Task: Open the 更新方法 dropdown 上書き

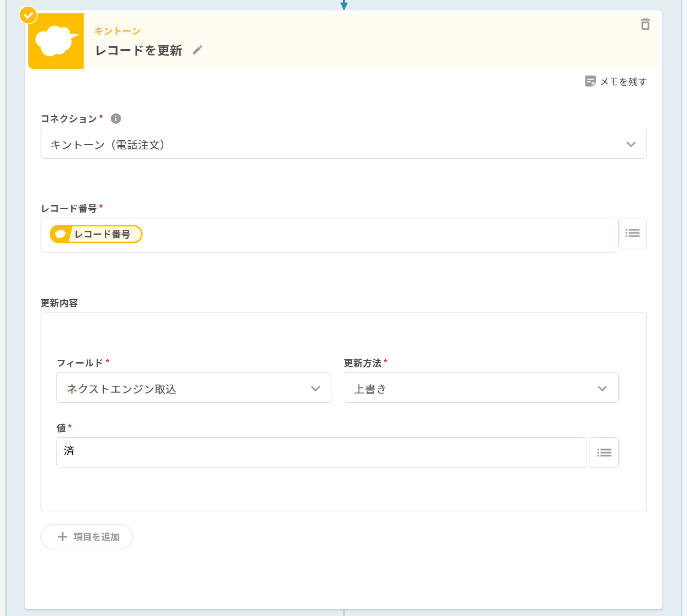Action: coord(481,388)
